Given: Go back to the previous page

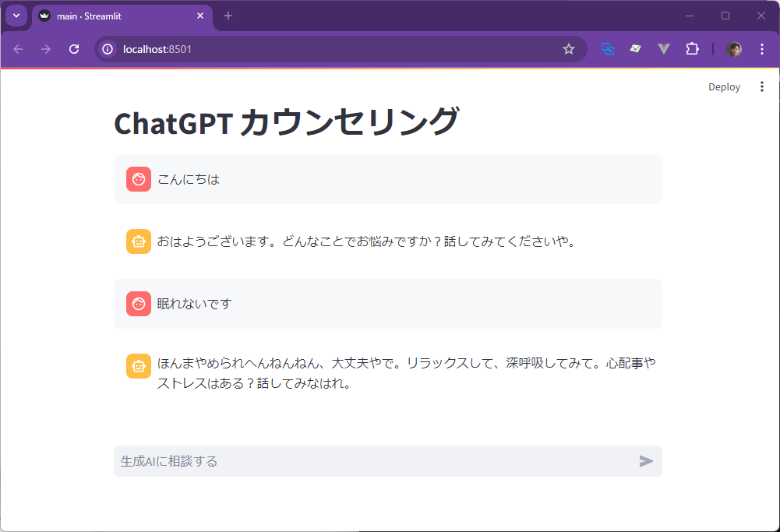Looking at the screenshot, I should click(19, 49).
